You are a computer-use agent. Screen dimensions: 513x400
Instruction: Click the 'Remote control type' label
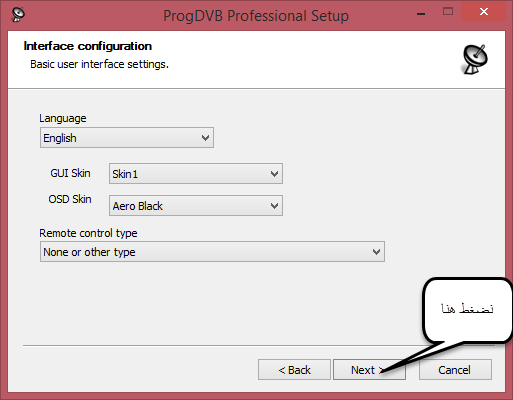point(88,233)
